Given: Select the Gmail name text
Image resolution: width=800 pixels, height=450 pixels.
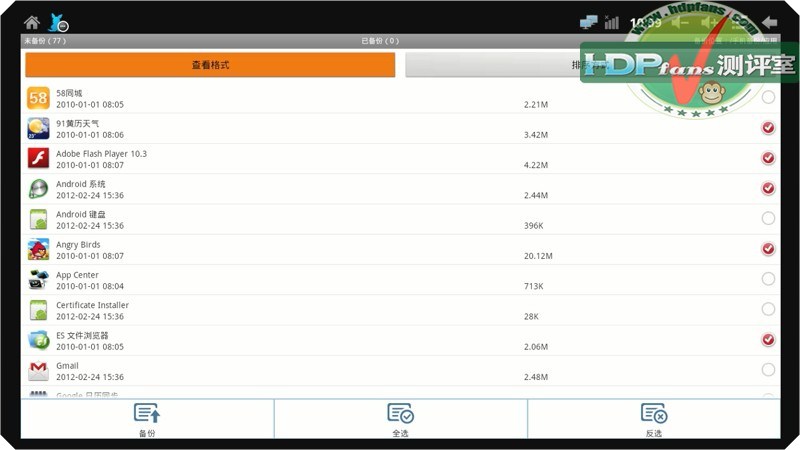Looking at the screenshot, I should coord(67,365).
